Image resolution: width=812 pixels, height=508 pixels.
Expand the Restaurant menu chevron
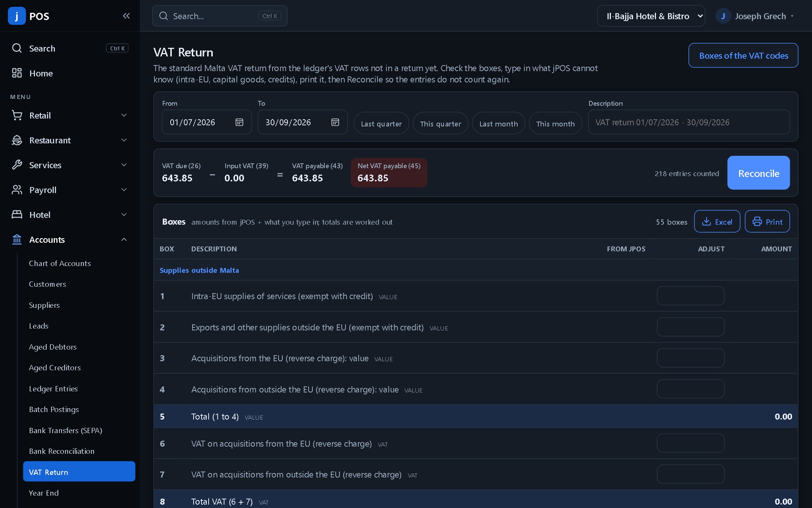(124, 140)
